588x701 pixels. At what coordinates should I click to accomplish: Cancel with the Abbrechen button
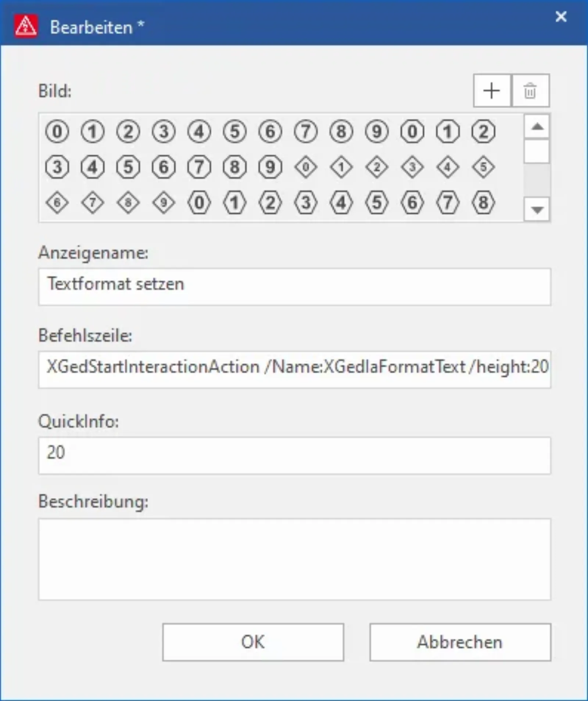(460, 642)
